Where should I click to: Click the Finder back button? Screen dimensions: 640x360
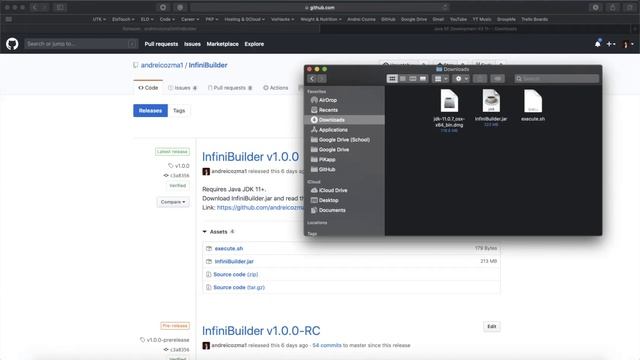click(x=312, y=79)
